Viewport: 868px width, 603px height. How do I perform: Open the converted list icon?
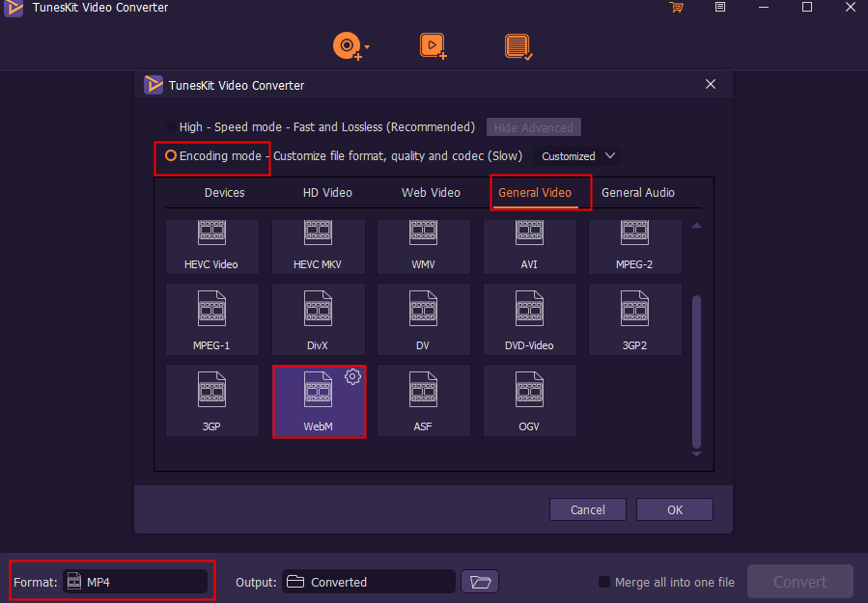click(x=518, y=47)
